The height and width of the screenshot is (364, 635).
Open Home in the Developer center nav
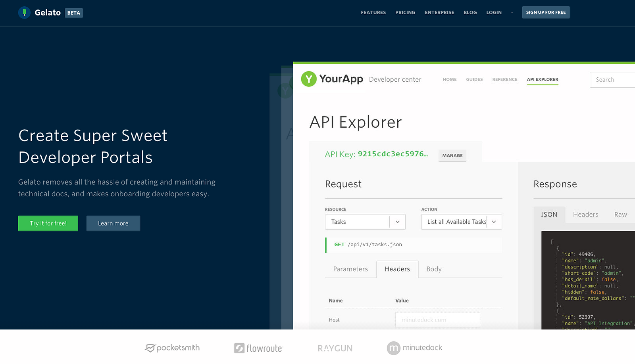[x=450, y=79]
